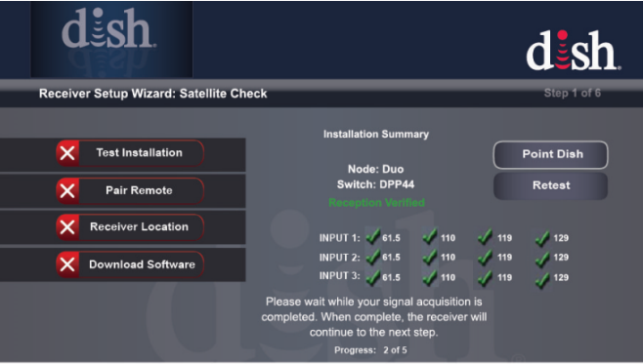Click the INPUT 3 checkmark for 119
Image resolution: width=643 pixels, height=364 pixels.
tap(485, 277)
